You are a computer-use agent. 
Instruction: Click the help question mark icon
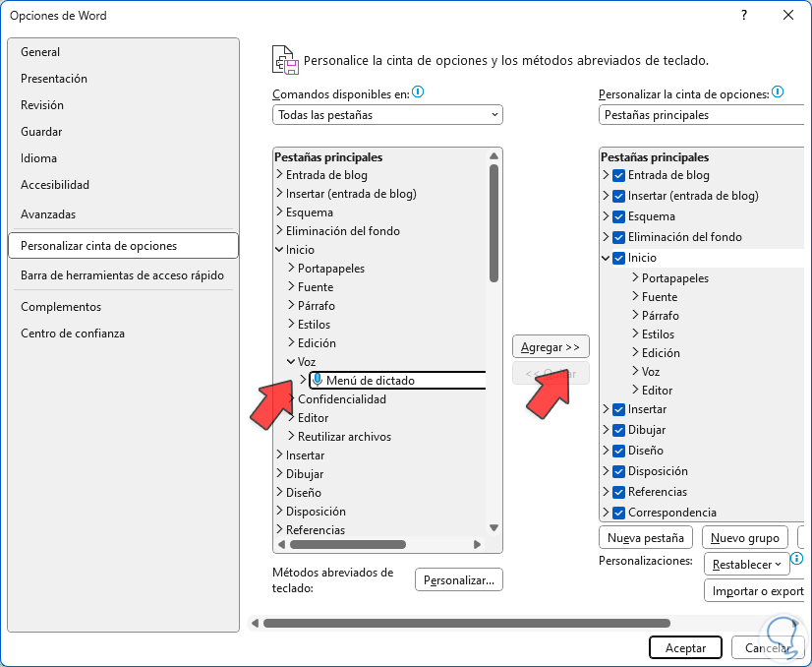point(744,15)
